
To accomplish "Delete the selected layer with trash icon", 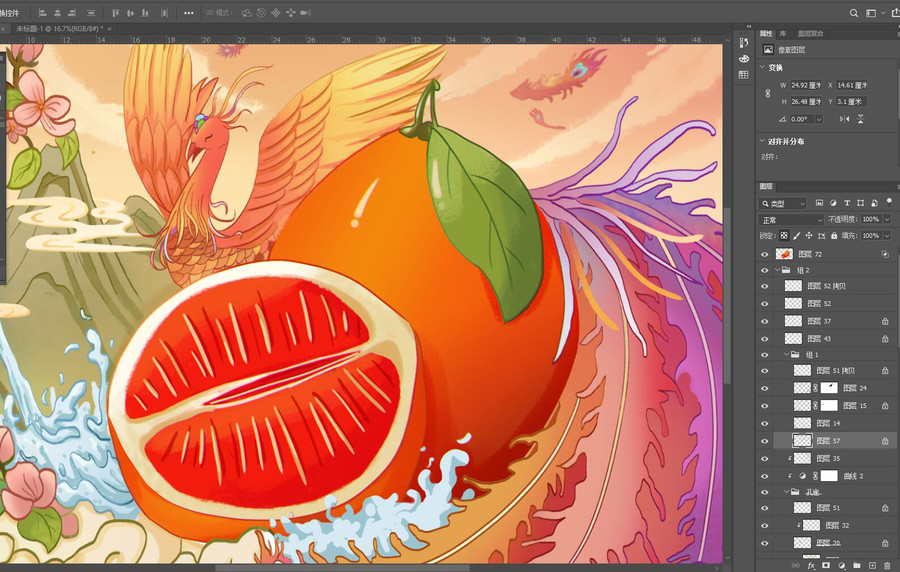I will point(887,566).
